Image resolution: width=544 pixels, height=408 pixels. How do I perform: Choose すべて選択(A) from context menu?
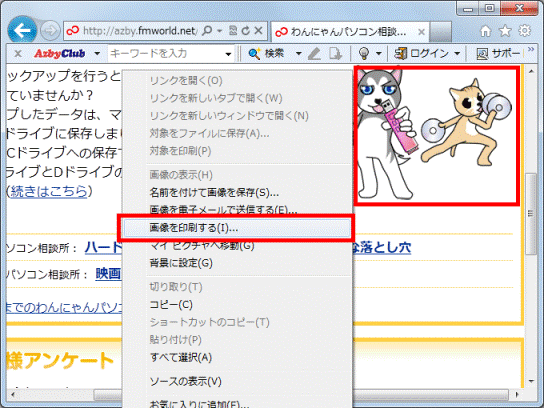[181, 358]
